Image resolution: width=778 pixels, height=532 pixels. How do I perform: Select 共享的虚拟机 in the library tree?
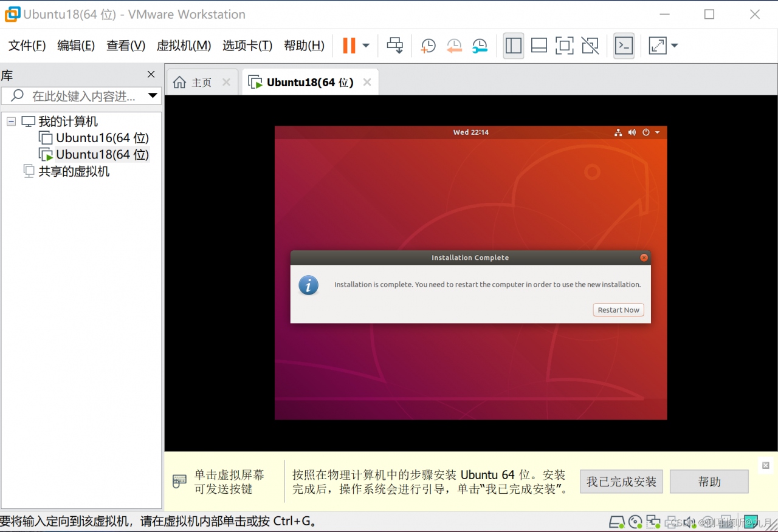(74, 171)
